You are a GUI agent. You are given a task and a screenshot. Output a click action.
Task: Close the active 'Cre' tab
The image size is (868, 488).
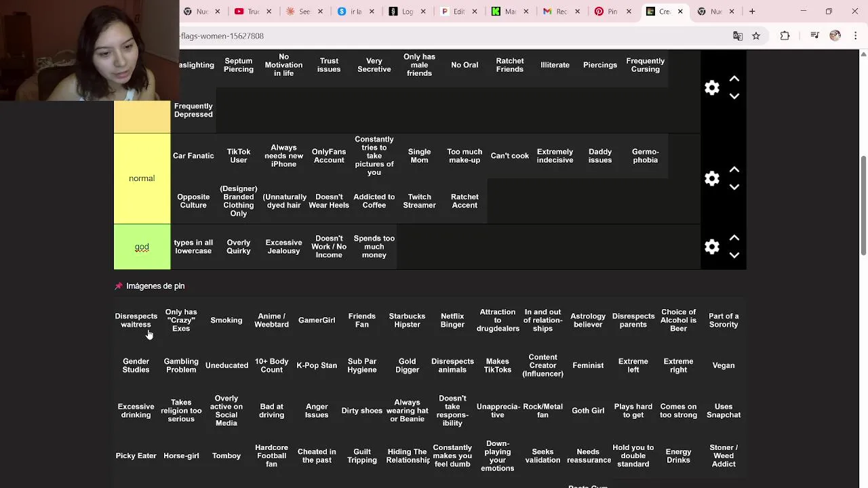pos(680,12)
